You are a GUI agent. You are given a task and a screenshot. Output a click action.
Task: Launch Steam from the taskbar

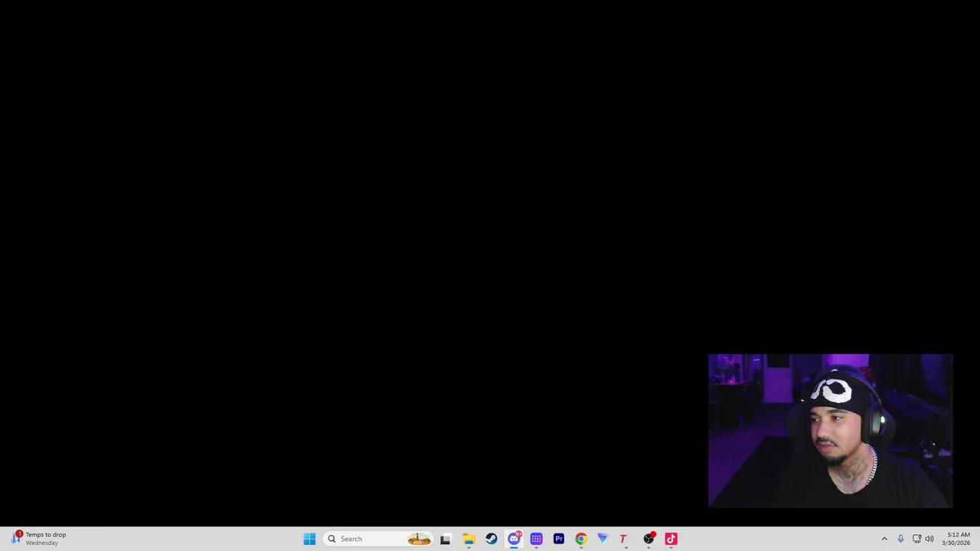click(x=492, y=539)
